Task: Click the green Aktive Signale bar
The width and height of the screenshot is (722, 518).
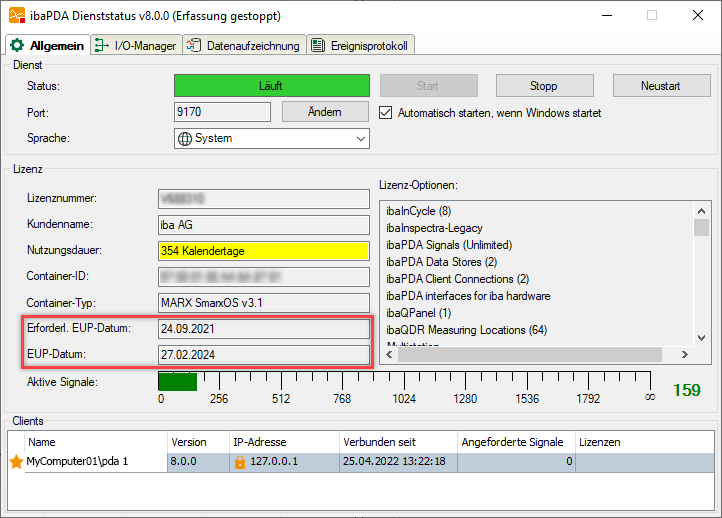Action: pos(177,380)
